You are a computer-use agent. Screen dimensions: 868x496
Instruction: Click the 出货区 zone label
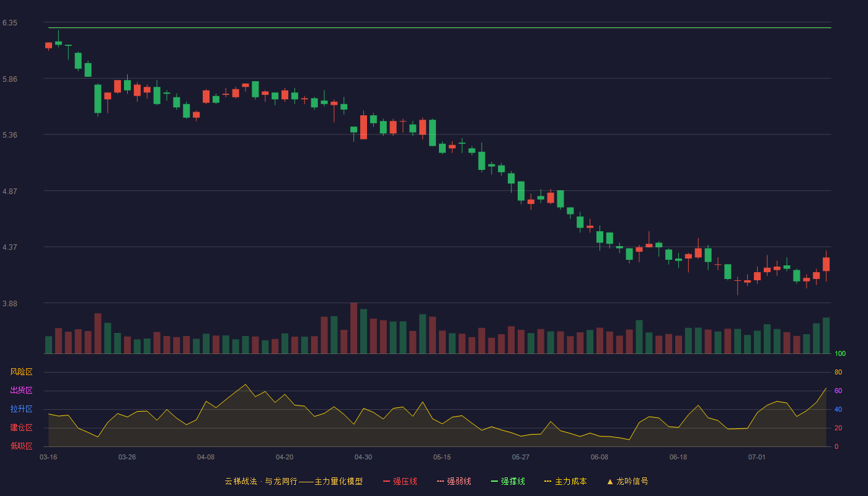coord(21,391)
